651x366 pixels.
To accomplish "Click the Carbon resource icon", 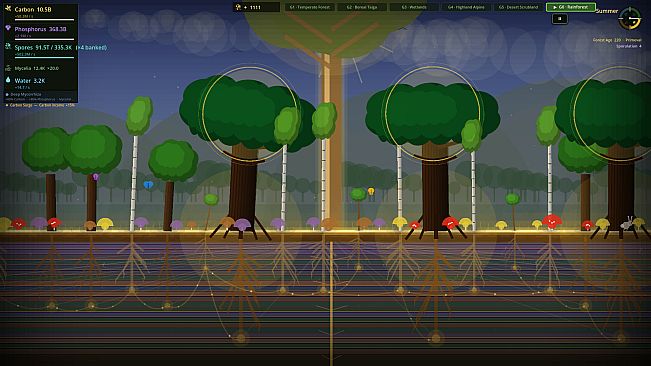I will (x=8, y=9).
